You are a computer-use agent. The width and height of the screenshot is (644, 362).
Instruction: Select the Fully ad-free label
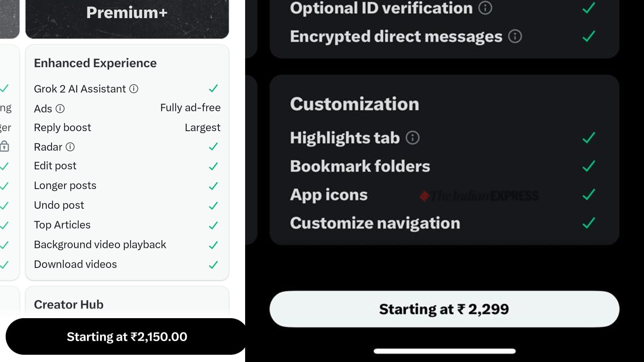190,108
